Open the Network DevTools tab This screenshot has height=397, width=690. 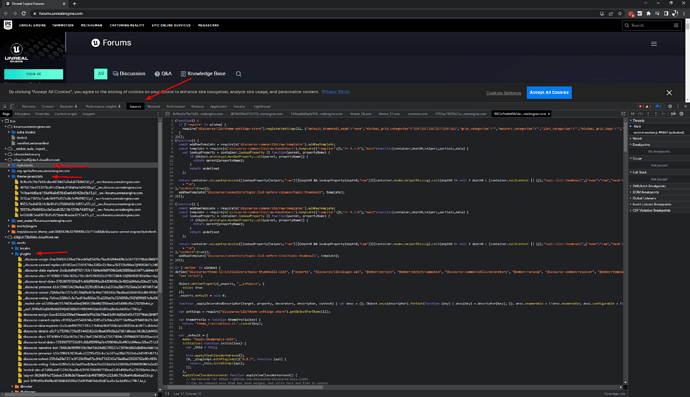pos(154,107)
